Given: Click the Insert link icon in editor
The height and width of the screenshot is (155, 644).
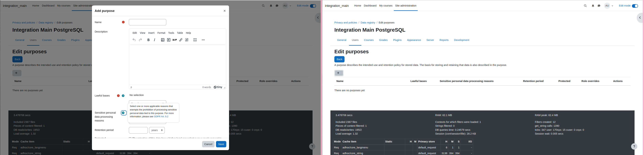Looking at the screenshot, I should (181, 40).
